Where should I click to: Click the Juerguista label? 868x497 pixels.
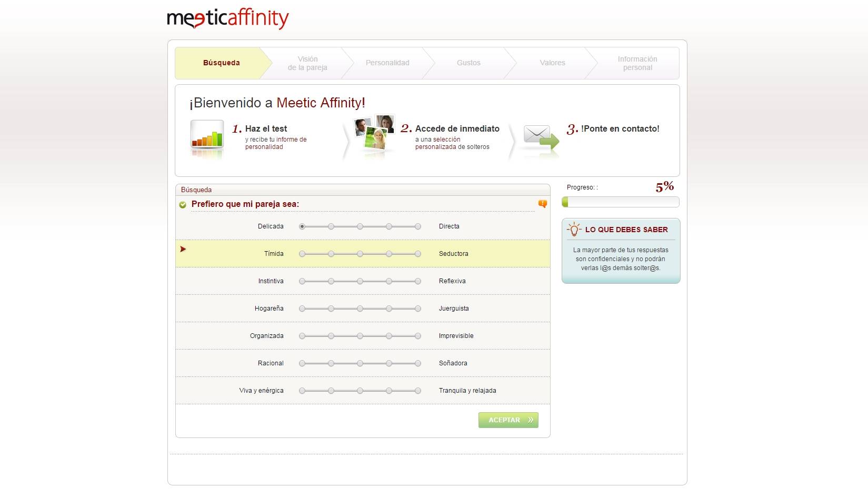(454, 309)
